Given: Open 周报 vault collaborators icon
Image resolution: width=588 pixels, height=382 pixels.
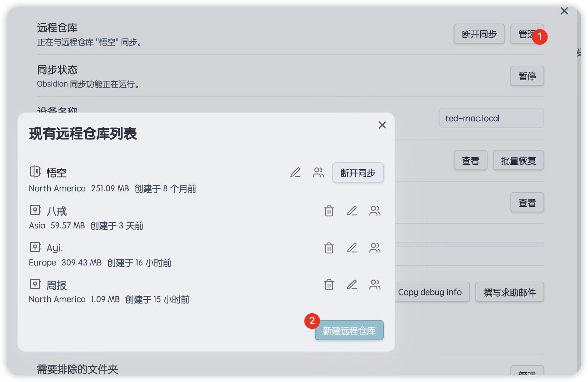Looking at the screenshot, I should coord(374,285).
